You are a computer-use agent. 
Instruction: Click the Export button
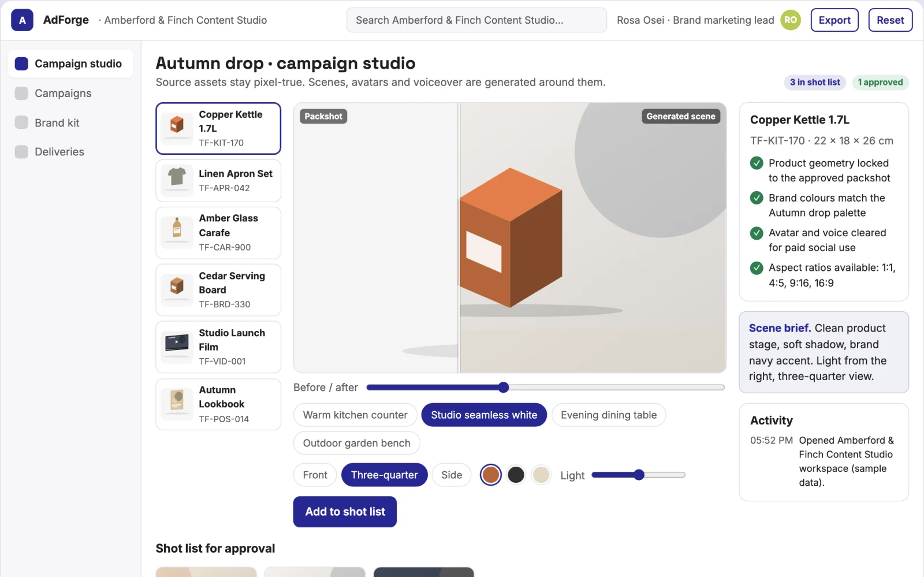(x=834, y=20)
